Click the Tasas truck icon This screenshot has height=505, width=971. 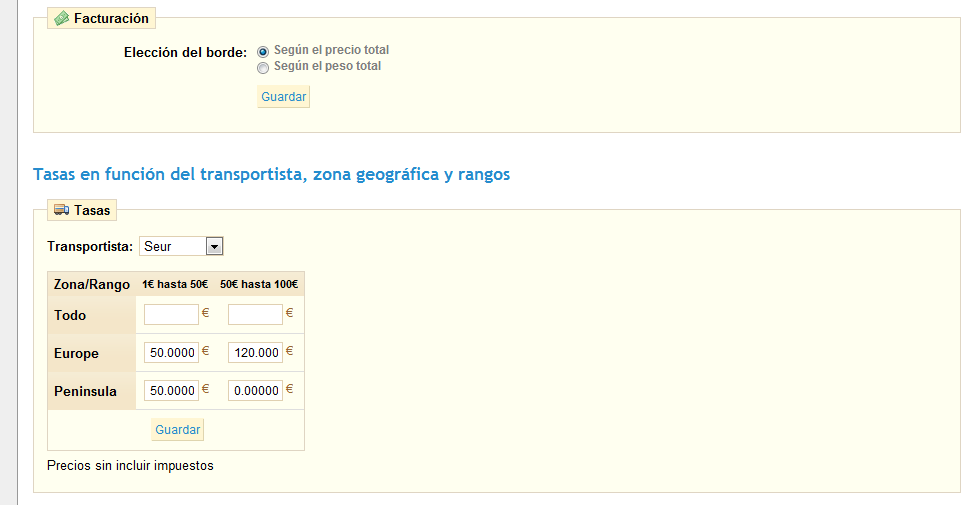(62, 210)
